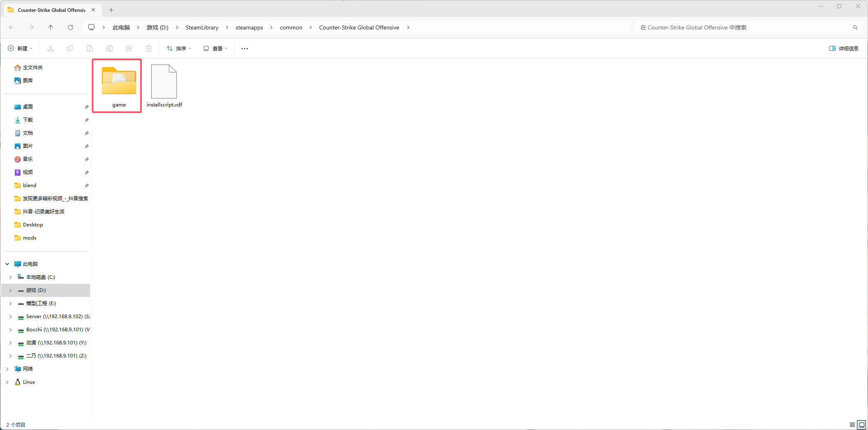Click steamapps in the breadcrumb path
This screenshot has height=430, width=868.
pyautogui.click(x=249, y=27)
